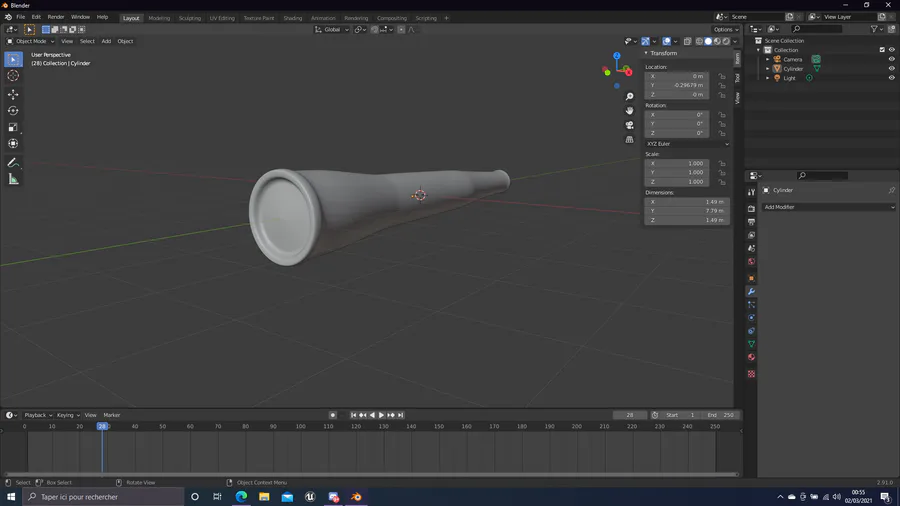Screen dimensions: 900x506
Task: Lock the Location X field
Action: [x=722, y=76]
